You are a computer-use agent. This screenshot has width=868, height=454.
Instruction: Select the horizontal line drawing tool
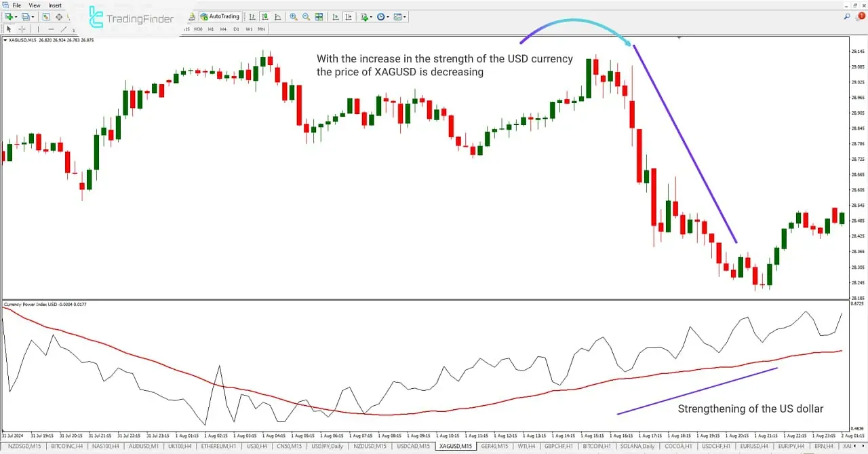52,29
